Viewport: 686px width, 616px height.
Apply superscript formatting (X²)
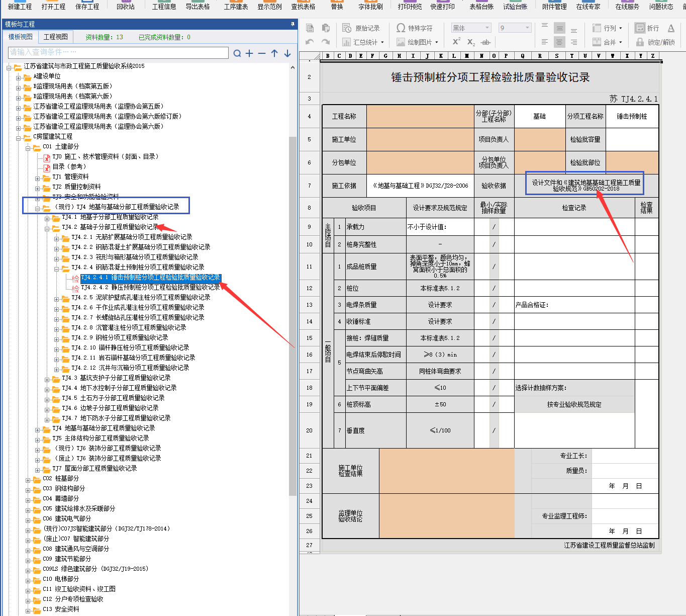click(x=456, y=42)
